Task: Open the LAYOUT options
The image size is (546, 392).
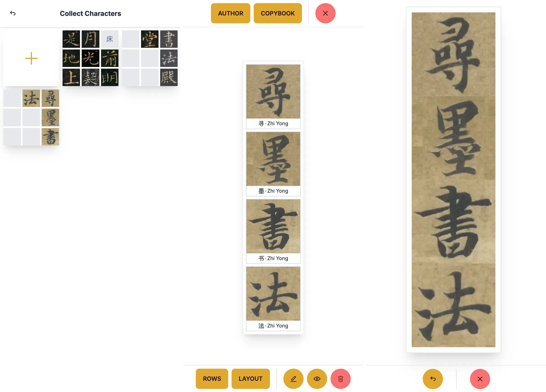Action: coord(251,379)
